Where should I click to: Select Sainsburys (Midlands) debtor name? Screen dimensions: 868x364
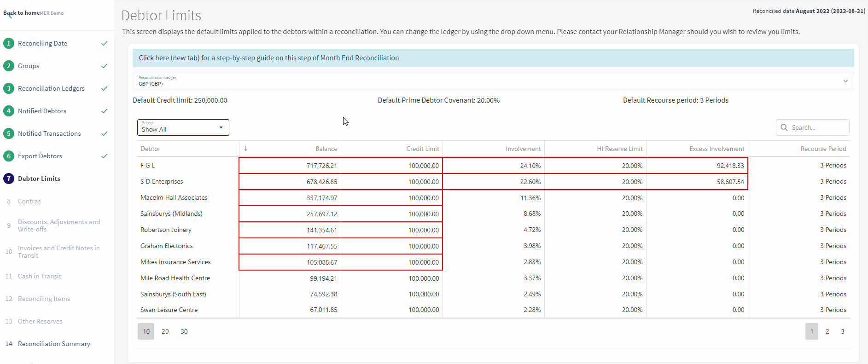(171, 214)
